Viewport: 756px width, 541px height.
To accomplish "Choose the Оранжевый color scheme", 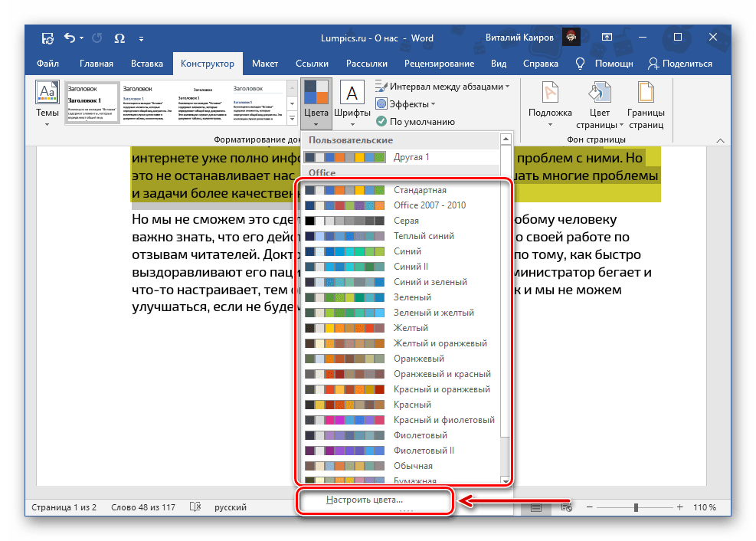I will (x=399, y=359).
